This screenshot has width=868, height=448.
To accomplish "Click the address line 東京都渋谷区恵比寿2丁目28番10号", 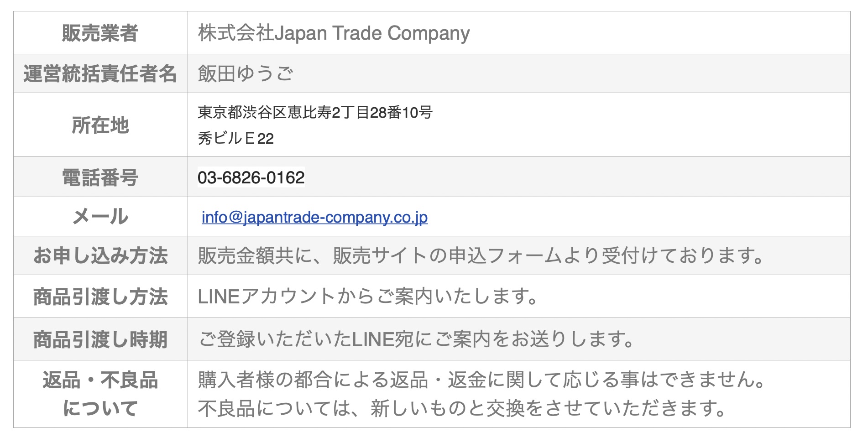I will tap(315, 112).
